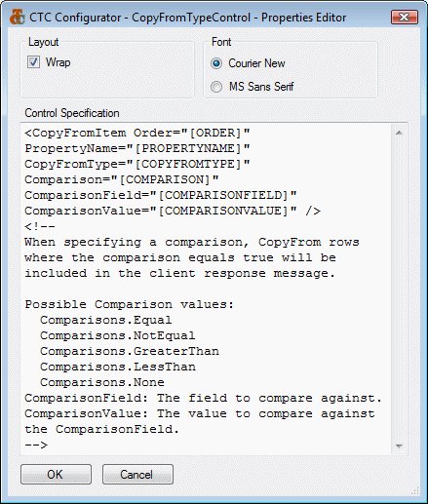Screen dimensions: 428x504
Task: Click the scrollbar track in Control Specification
Action: pos(399,290)
